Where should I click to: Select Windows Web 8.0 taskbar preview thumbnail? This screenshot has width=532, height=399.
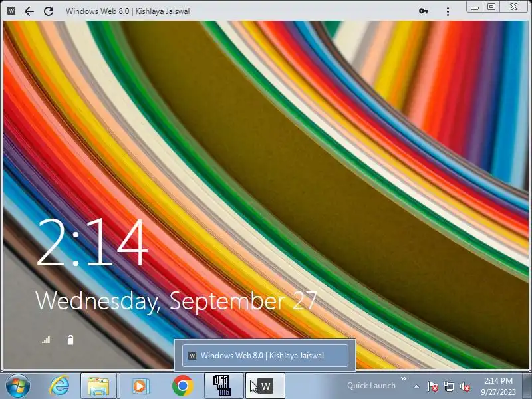pyautogui.click(x=265, y=356)
